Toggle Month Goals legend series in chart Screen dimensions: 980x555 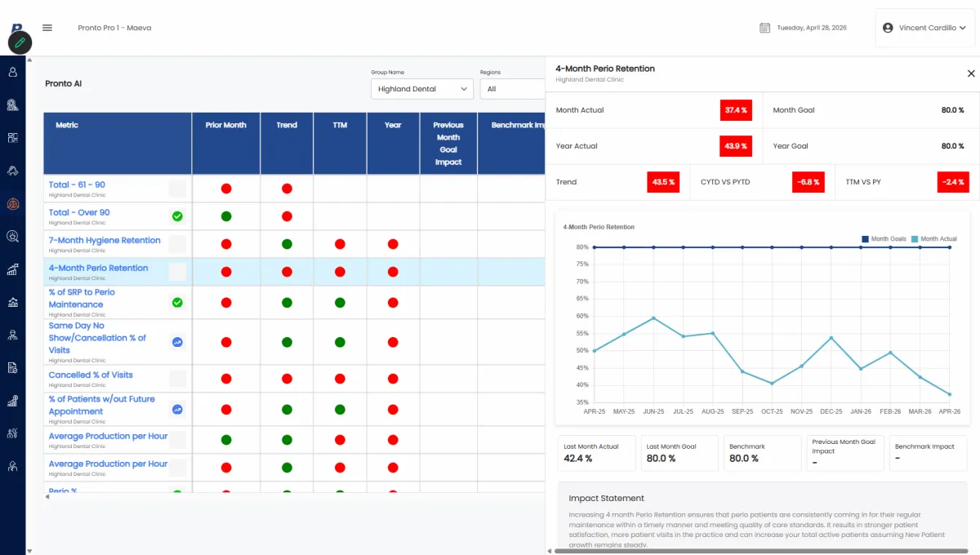point(884,239)
